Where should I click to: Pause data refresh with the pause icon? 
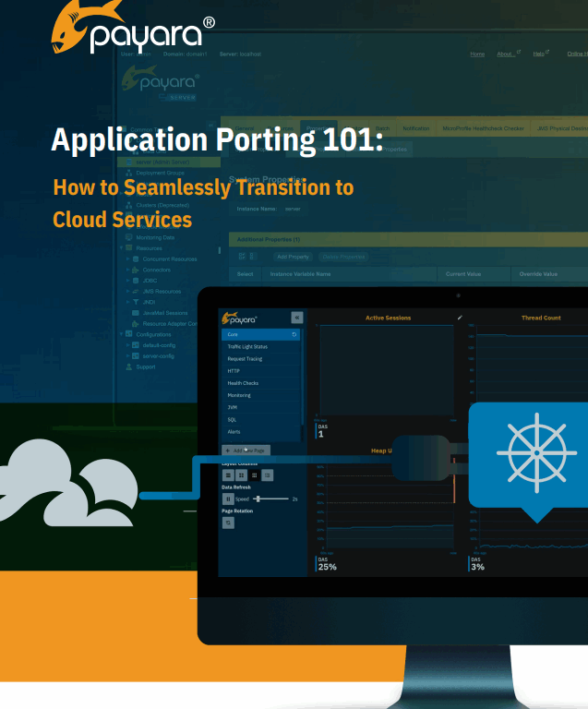(x=228, y=499)
